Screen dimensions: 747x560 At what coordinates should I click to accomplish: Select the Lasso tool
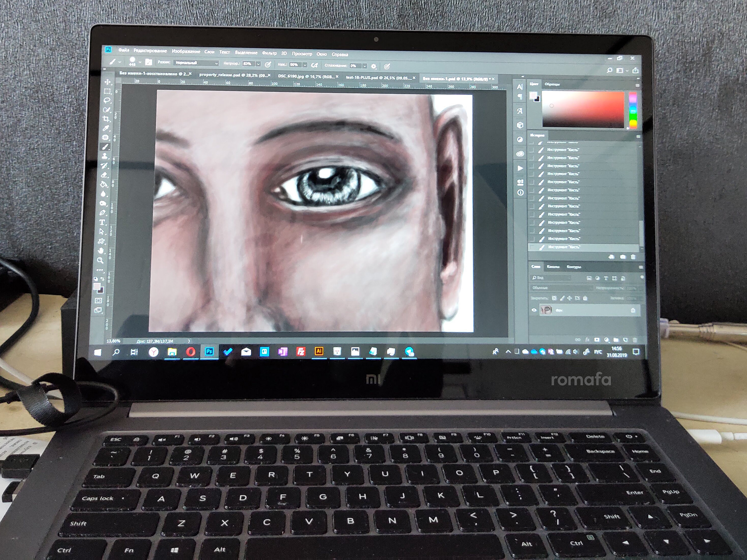coord(107,100)
